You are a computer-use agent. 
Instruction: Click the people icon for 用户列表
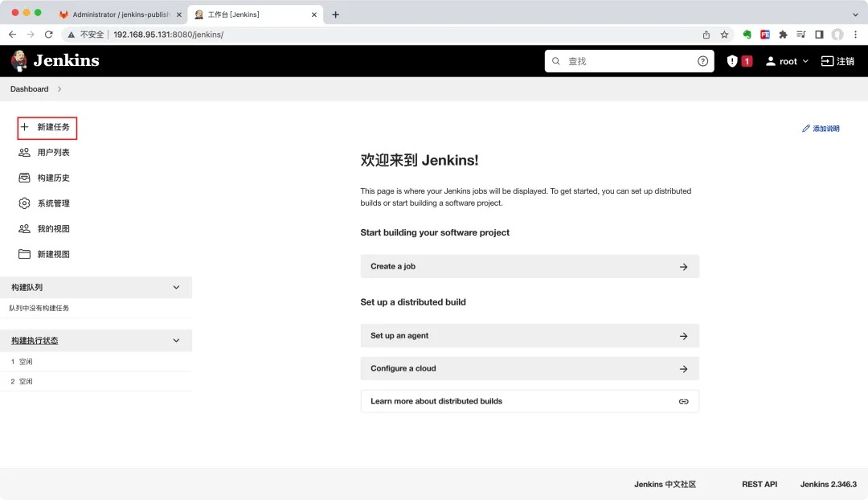coord(24,152)
